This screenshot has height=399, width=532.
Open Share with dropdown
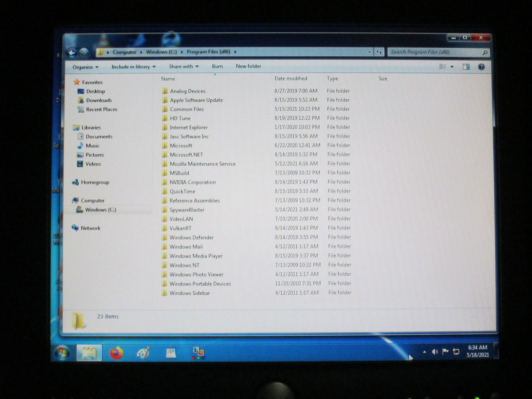point(183,66)
